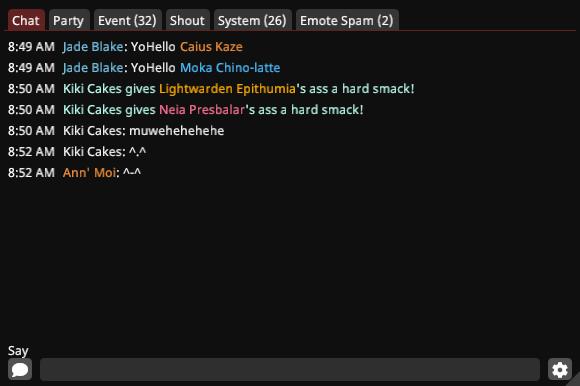Open the Event (32) tab
580x386 pixels.
pos(127,20)
